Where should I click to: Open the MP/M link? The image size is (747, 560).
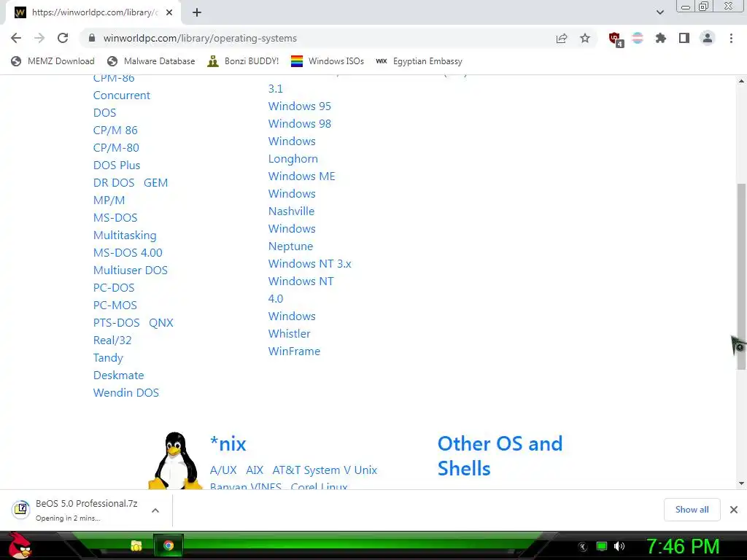(x=109, y=201)
